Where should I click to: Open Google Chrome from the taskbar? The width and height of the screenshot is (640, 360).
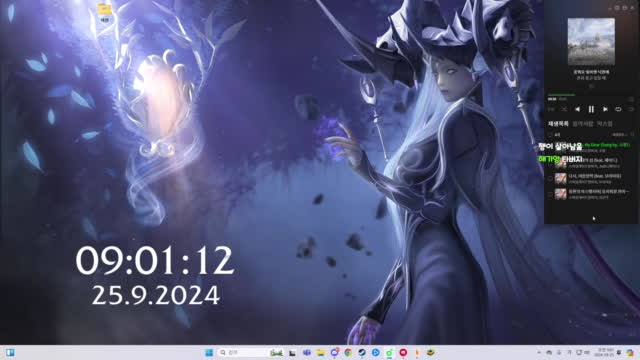click(x=348, y=352)
